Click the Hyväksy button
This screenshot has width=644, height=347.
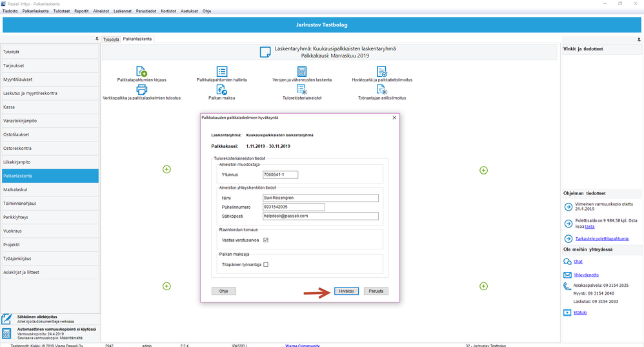pos(347,291)
